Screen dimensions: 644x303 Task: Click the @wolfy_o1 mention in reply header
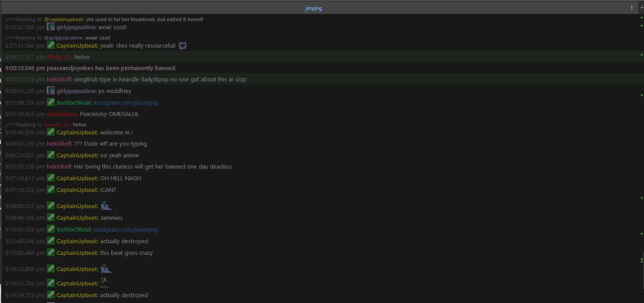point(58,125)
